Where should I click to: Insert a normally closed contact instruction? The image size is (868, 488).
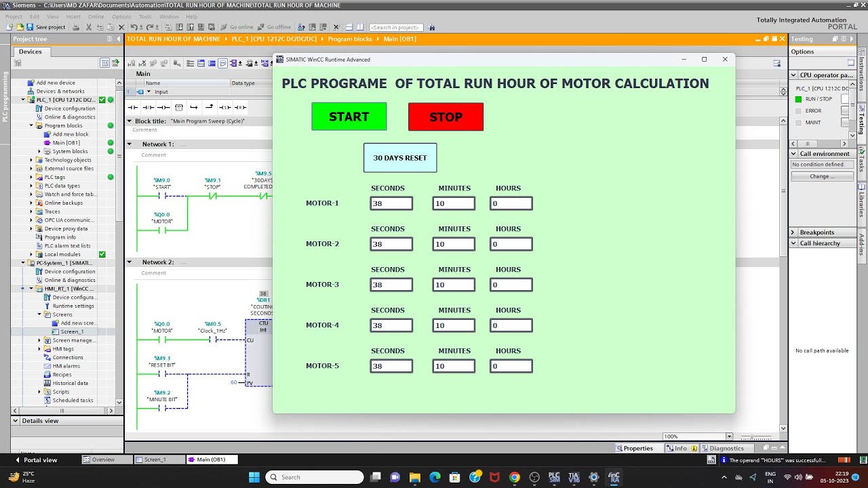click(148, 107)
